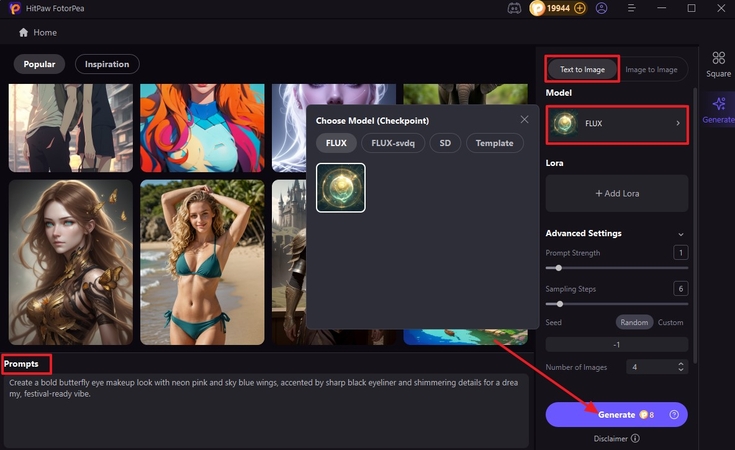Click the Generate help question icon
Screen dimensions: 735x450
[674, 414]
